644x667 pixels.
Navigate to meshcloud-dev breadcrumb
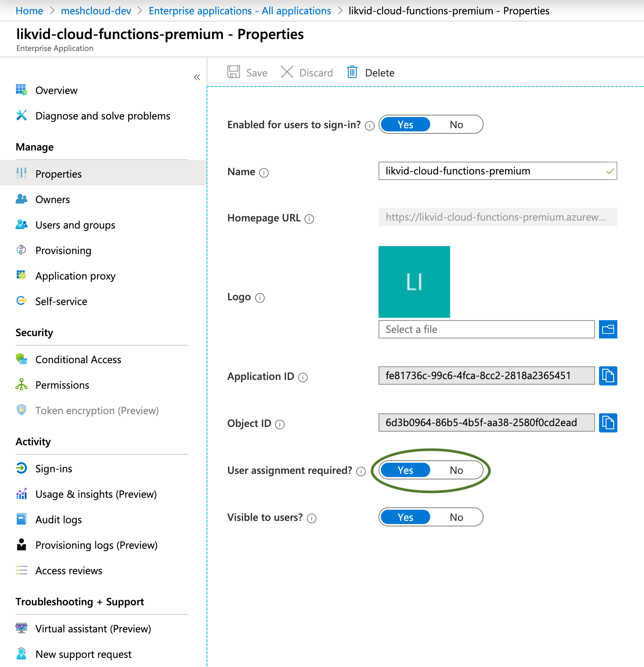pyautogui.click(x=96, y=11)
